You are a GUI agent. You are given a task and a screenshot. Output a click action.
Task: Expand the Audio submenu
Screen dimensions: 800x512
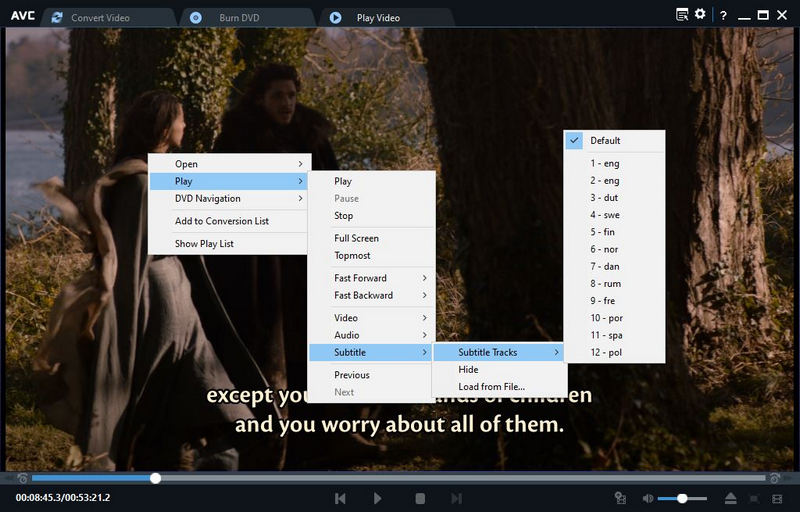[371, 335]
